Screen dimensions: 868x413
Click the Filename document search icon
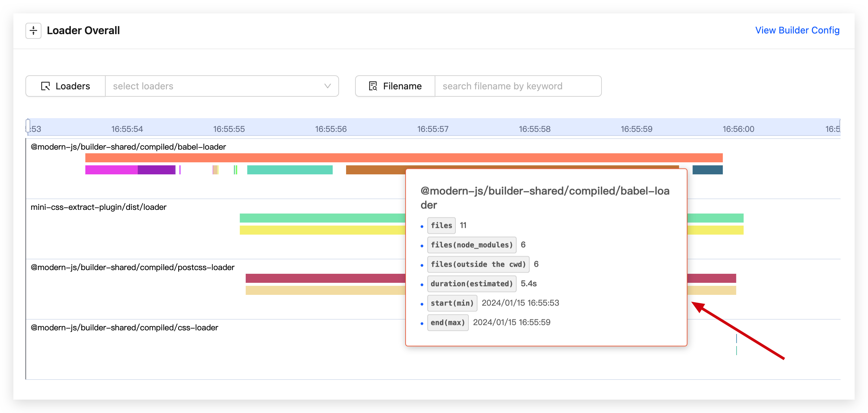(373, 86)
